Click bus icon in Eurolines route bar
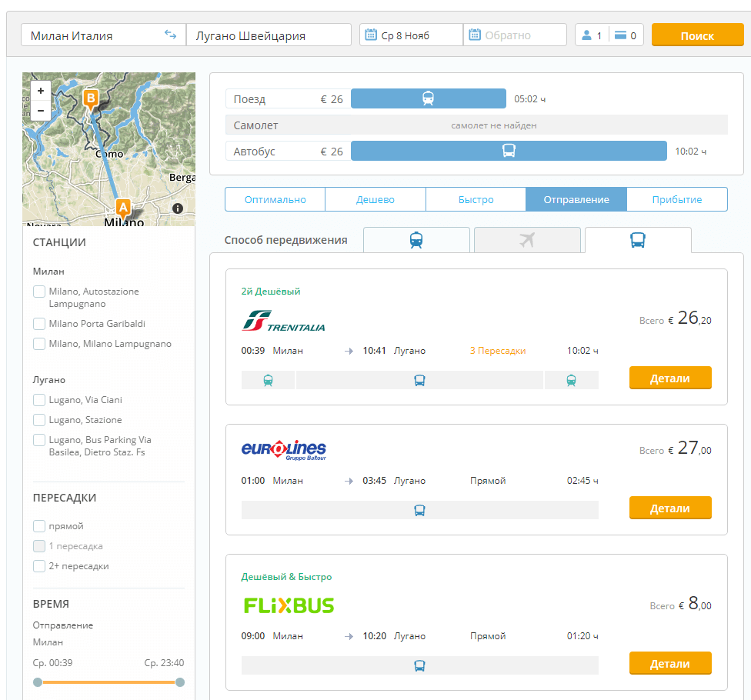Viewport: 751px width, 700px height. click(419, 511)
